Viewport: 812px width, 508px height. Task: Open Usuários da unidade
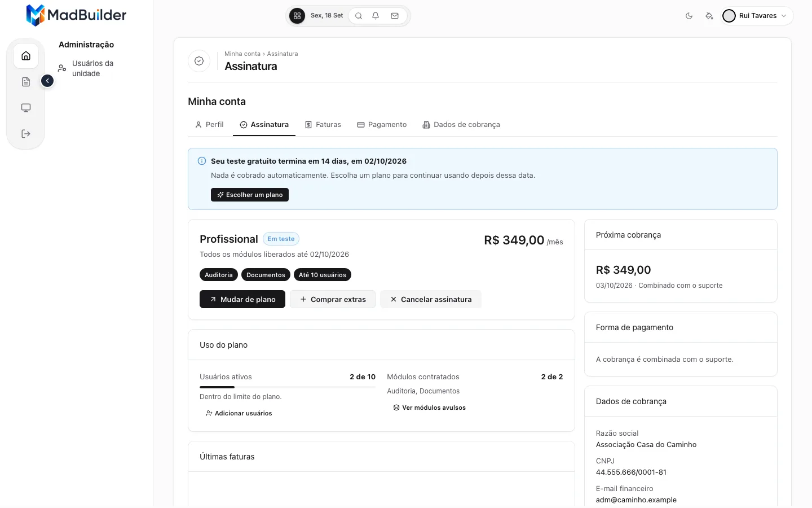point(93,68)
